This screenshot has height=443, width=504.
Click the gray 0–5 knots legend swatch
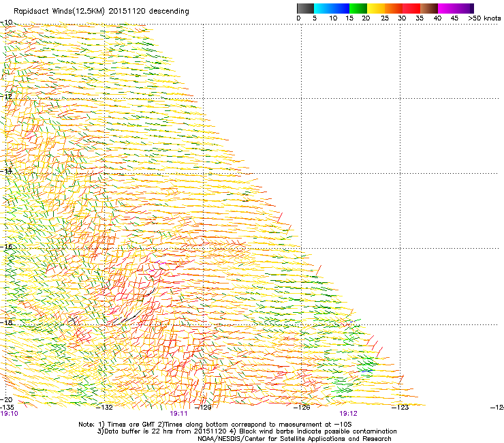pyautogui.click(x=305, y=8)
